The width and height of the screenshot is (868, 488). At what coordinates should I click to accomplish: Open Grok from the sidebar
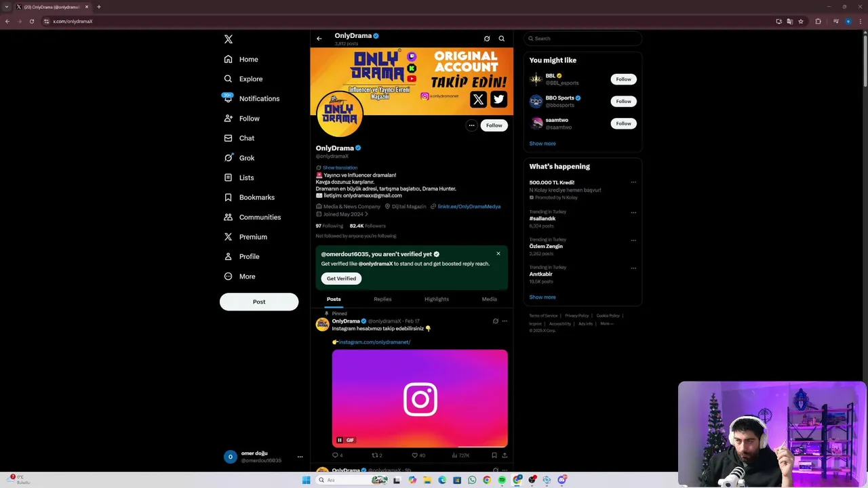tap(239, 158)
